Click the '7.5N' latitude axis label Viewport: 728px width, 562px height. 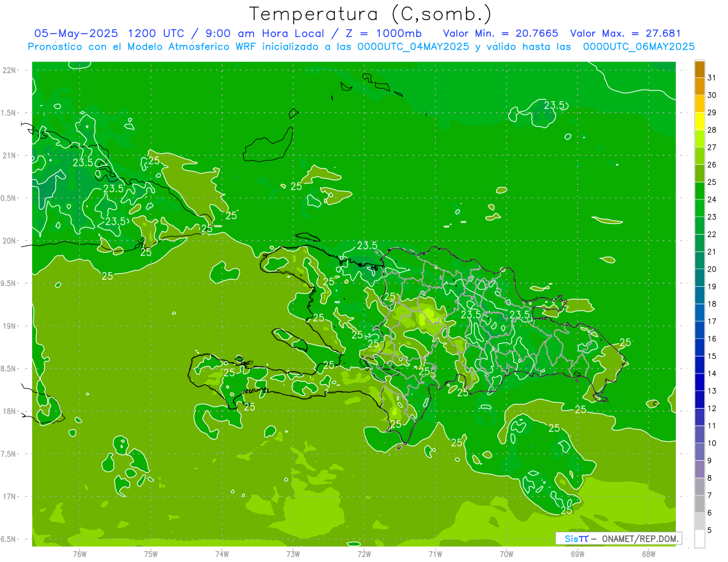point(9,453)
